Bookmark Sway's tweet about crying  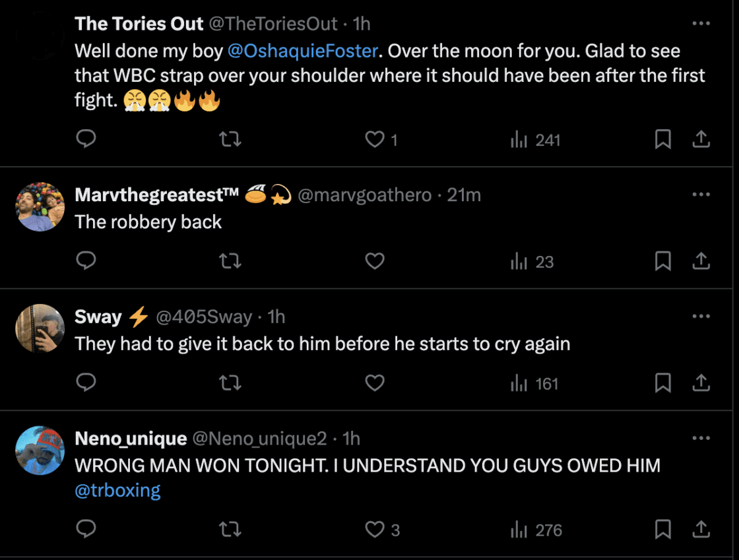click(662, 383)
